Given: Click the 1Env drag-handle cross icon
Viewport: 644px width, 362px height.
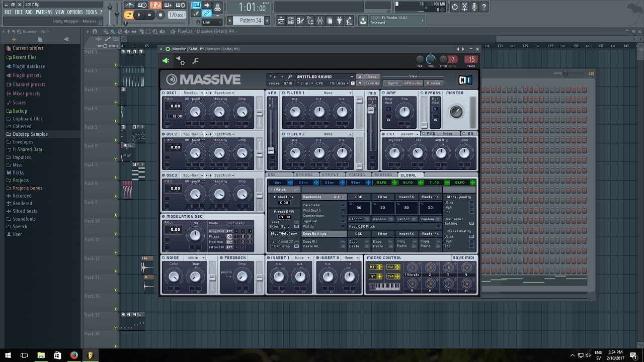Looking at the screenshot, I should tap(290, 183).
